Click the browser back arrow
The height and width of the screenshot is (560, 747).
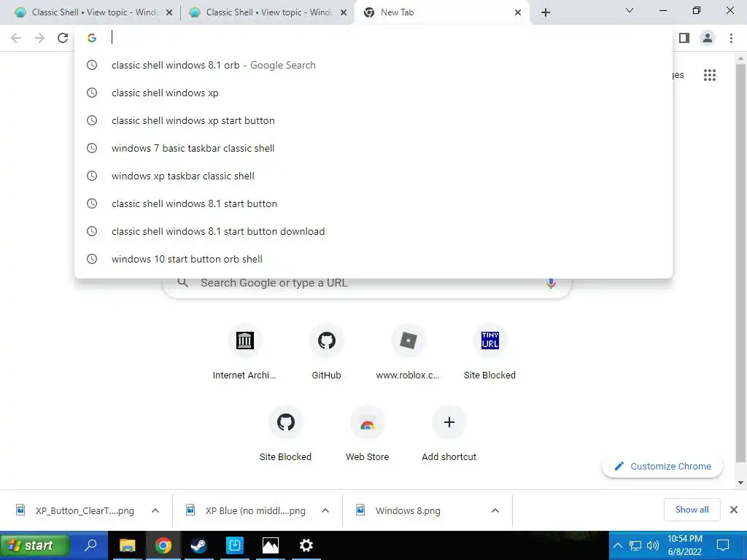[x=16, y=38]
